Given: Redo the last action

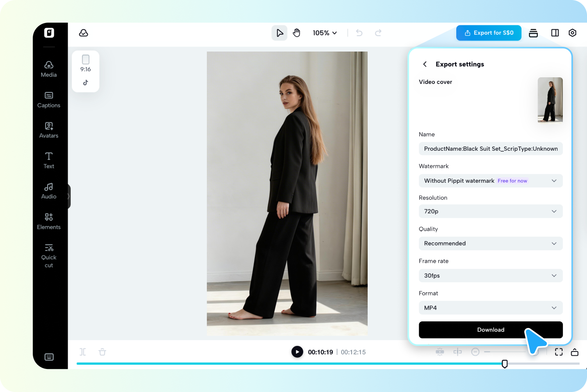Looking at the screenshot, I should click(378, 33).
